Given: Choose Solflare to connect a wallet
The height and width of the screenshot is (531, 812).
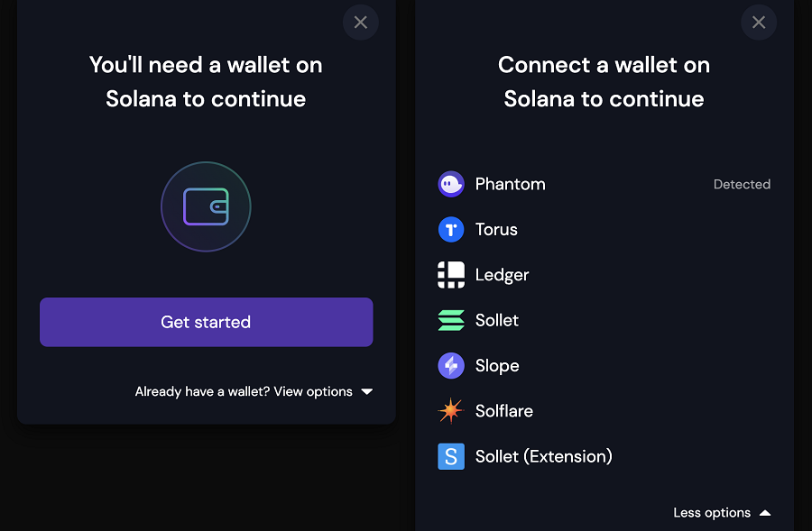Looking at the screenshot, I should pos(505,410).
